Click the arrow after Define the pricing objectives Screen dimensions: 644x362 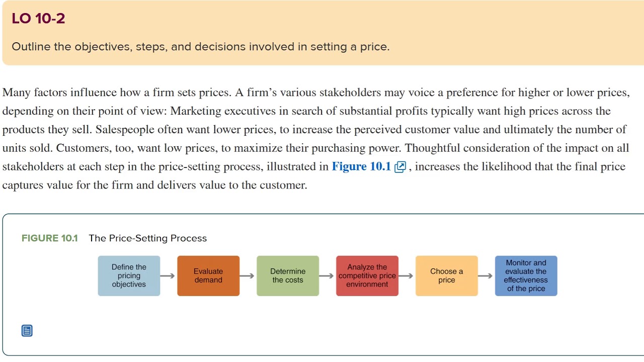tap(169, 276)
